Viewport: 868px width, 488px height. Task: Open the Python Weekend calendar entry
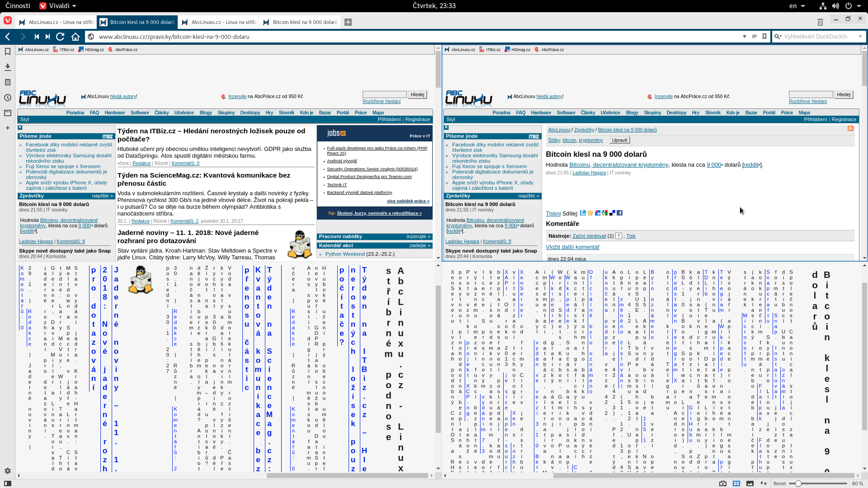tap(345, 254)
